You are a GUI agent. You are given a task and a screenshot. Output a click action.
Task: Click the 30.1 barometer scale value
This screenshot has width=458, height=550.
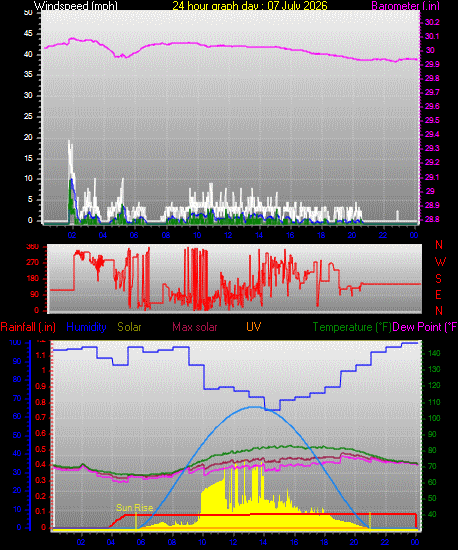click(432, 36)
